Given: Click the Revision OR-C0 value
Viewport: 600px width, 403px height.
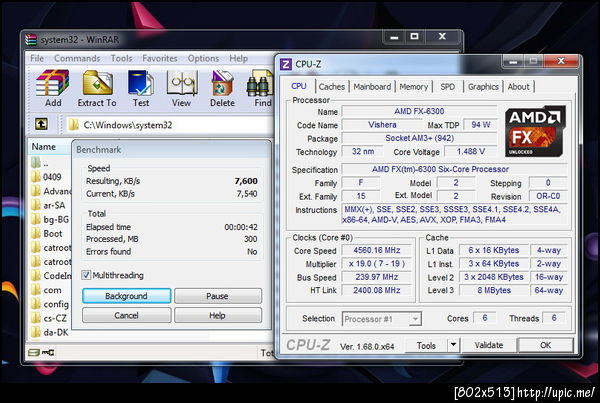Looking at the screenshot, I should pyautogui.click(x=548, y=196).
